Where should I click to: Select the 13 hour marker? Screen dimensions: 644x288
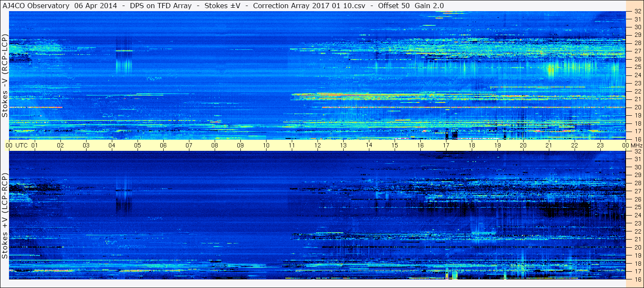coord(343,145)
